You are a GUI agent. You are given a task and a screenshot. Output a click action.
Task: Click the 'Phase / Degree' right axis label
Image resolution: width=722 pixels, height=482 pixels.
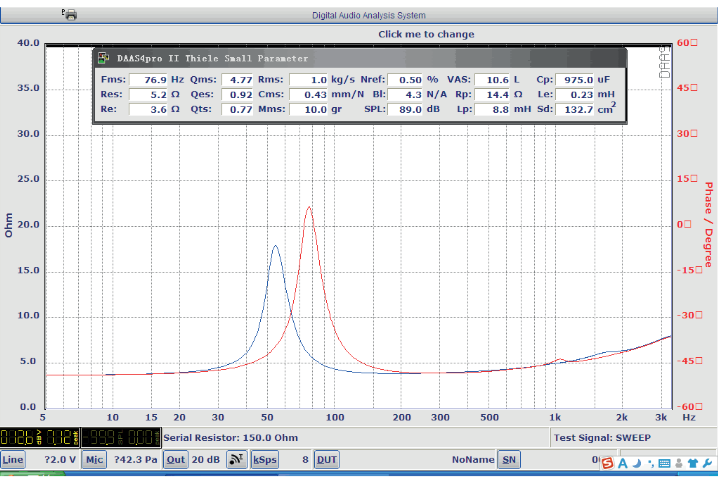(709, 224)
